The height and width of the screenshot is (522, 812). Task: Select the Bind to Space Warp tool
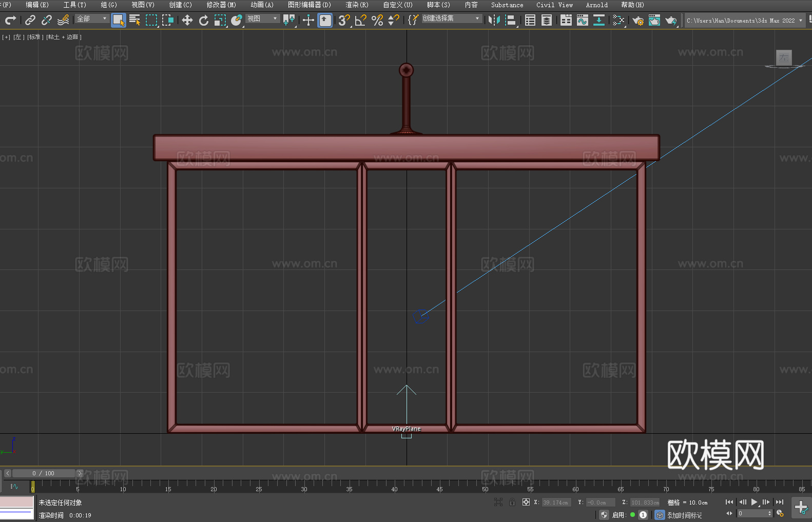[63, 20]
